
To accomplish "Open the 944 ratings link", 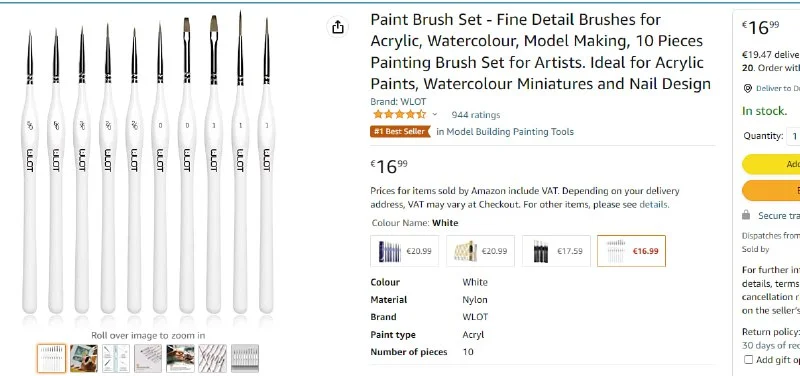I will (476, 115).
